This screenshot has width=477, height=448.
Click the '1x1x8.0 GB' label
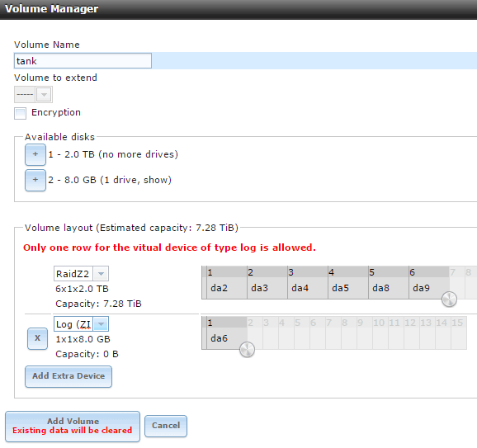click(x=83, y=339)
